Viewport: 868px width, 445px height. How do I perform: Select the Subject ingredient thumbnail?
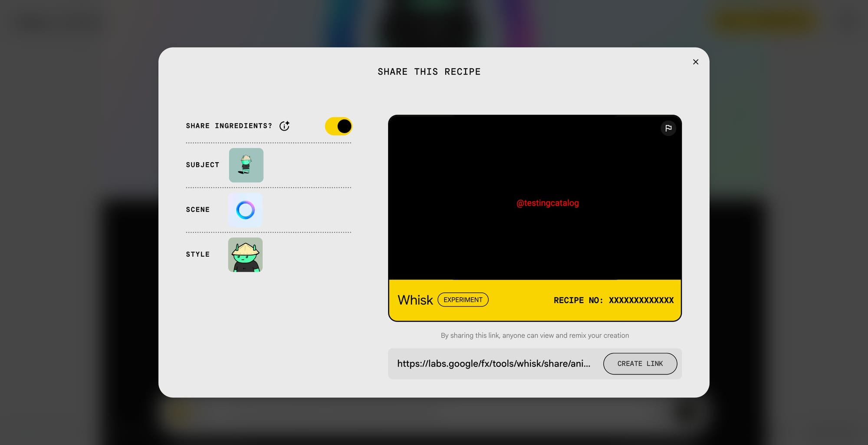246,165
